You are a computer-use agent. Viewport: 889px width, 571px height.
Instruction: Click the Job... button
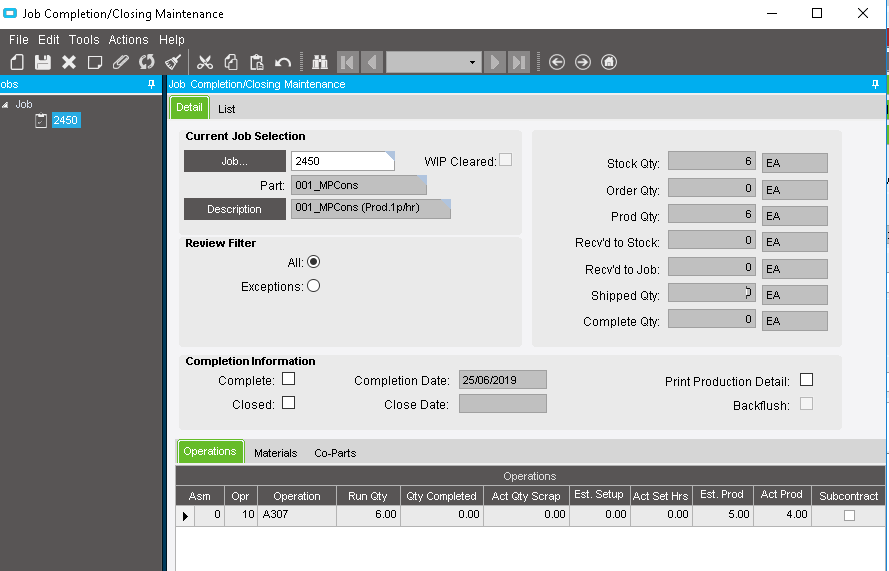pos(234,161)
